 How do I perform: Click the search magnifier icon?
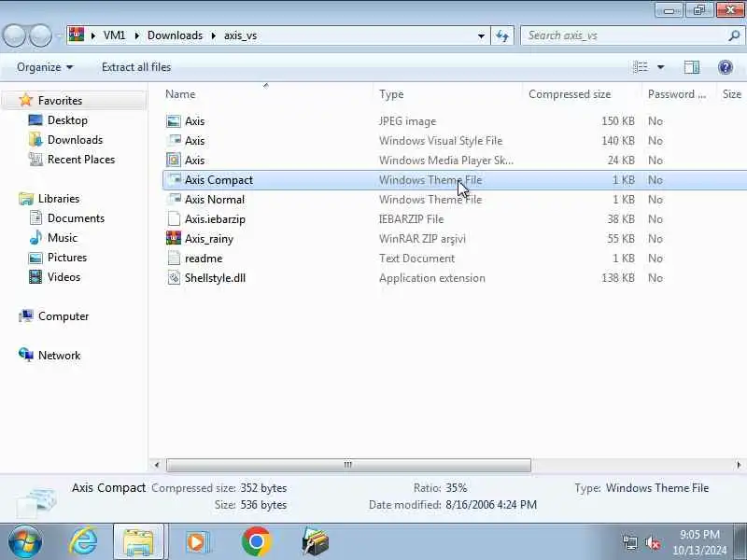734,35
